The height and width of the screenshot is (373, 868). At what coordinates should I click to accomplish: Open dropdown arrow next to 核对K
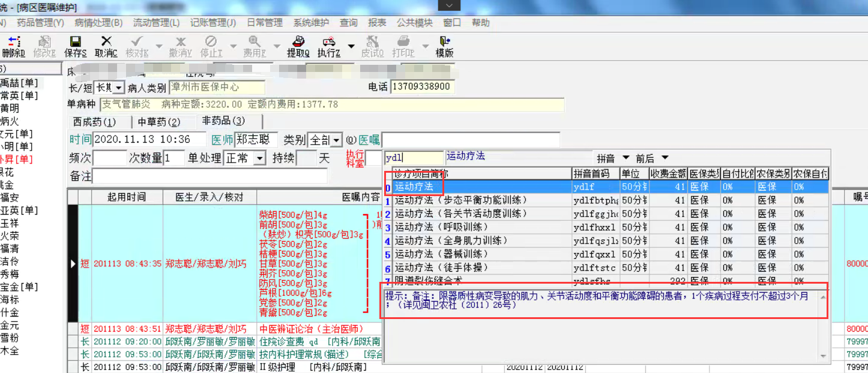[159, 46]
